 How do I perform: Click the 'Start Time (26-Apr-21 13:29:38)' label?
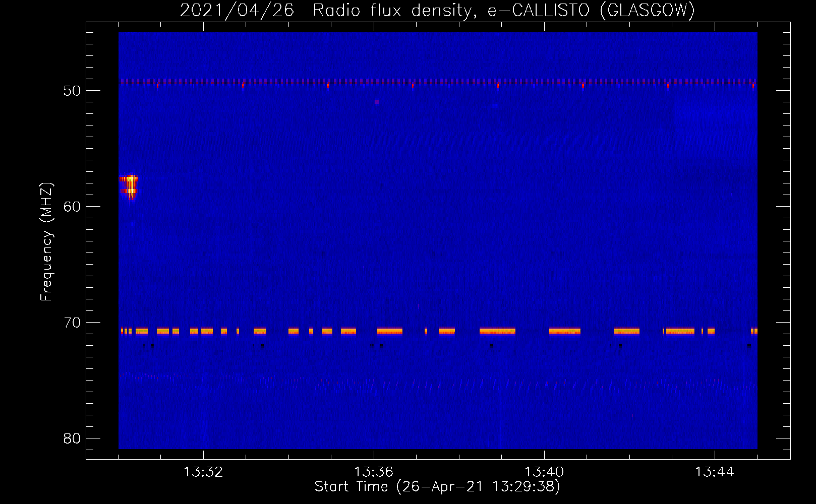click(437, 487)
